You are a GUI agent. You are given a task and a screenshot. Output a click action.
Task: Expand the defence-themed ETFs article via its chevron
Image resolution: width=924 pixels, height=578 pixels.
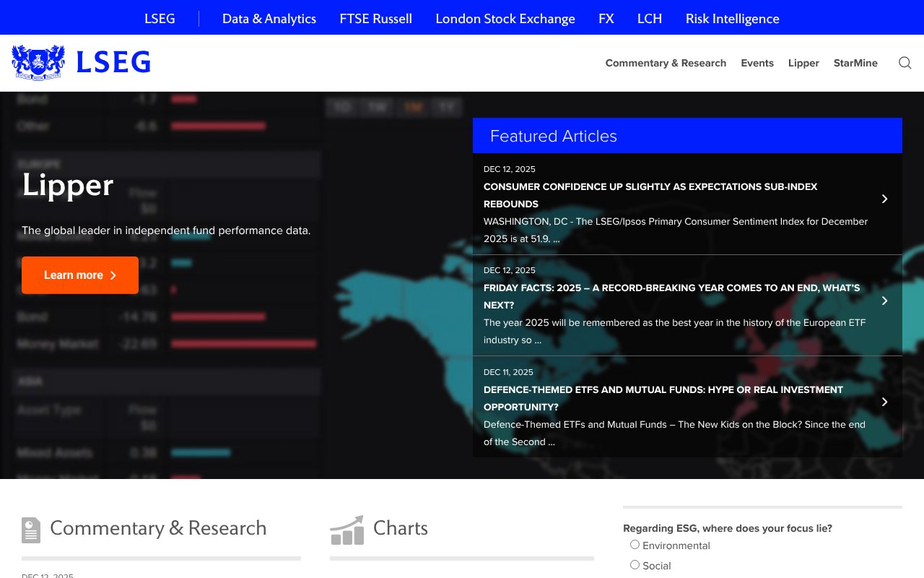pyautogui.click(x=884, y=402)
